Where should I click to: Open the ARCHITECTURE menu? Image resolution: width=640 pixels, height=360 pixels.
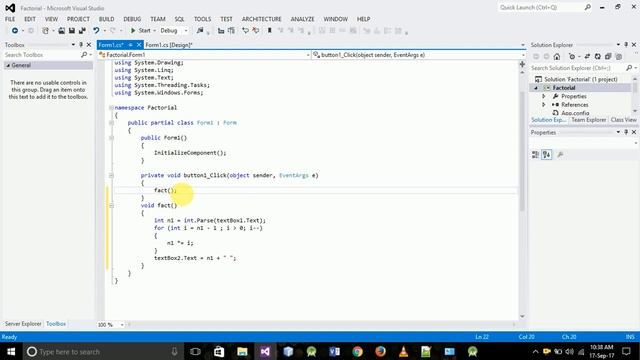tap(262, 19)
